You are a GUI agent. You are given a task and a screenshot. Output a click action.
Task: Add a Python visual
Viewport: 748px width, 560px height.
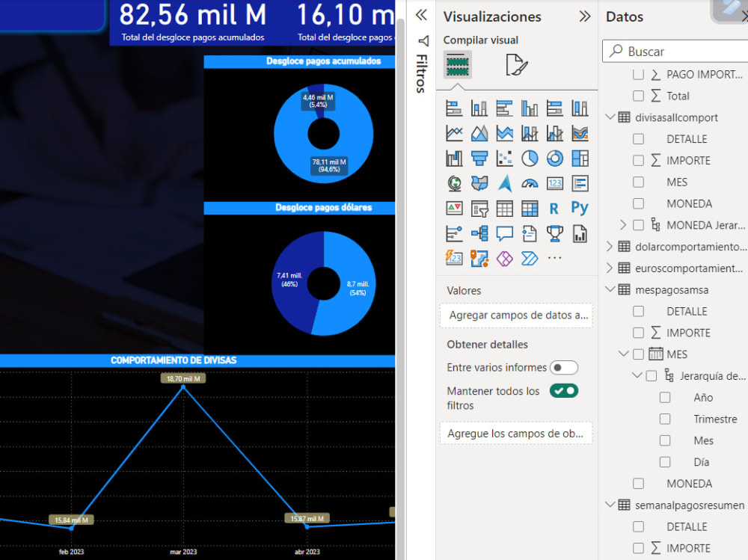pos(580,208)
